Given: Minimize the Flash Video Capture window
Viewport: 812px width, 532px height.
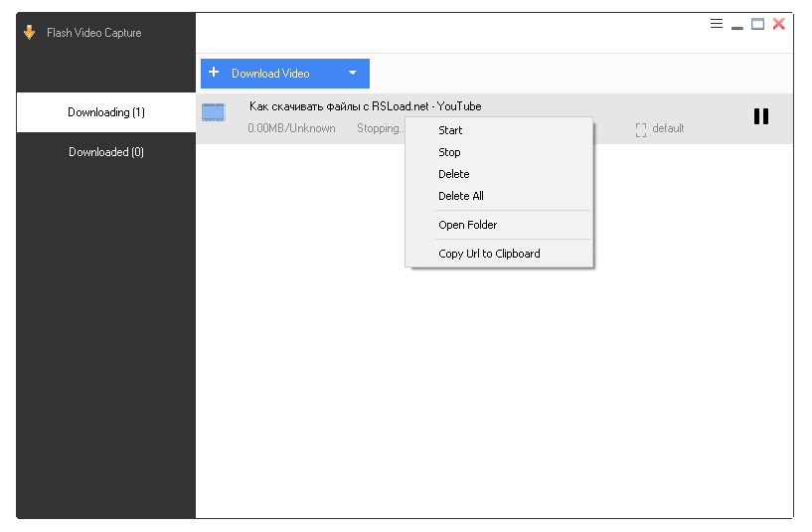Looking at the screenshot, I should pos(737,26).
